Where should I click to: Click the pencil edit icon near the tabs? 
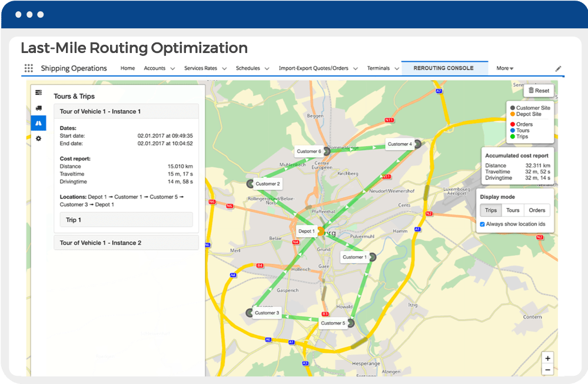(558, 68)
